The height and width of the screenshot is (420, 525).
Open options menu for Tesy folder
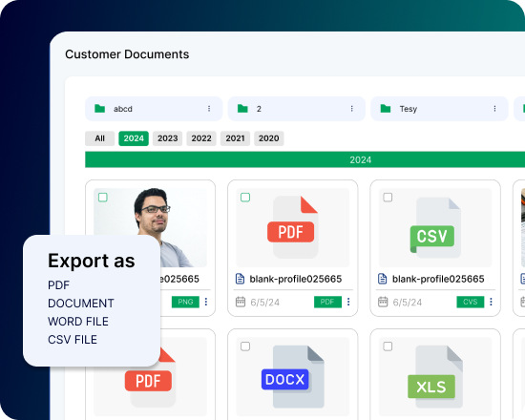[x=494, y=109]
